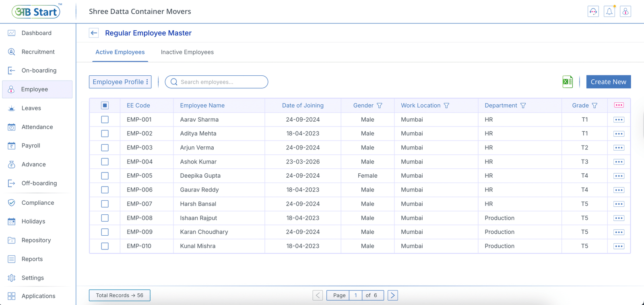
Task: Click the support headset icon
Action: (593, 12)
